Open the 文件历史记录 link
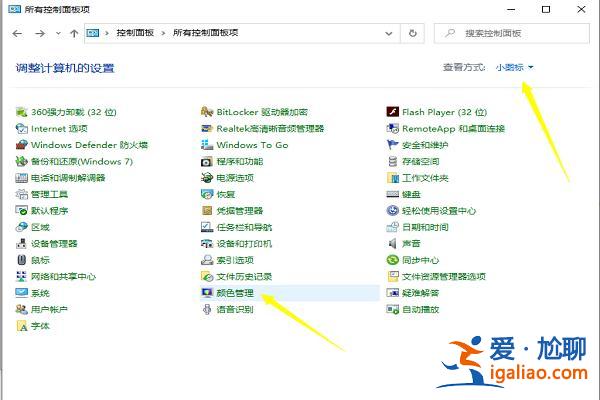Image resolution: width=600 pixels, height=400 pixels. tap(244, 277)
